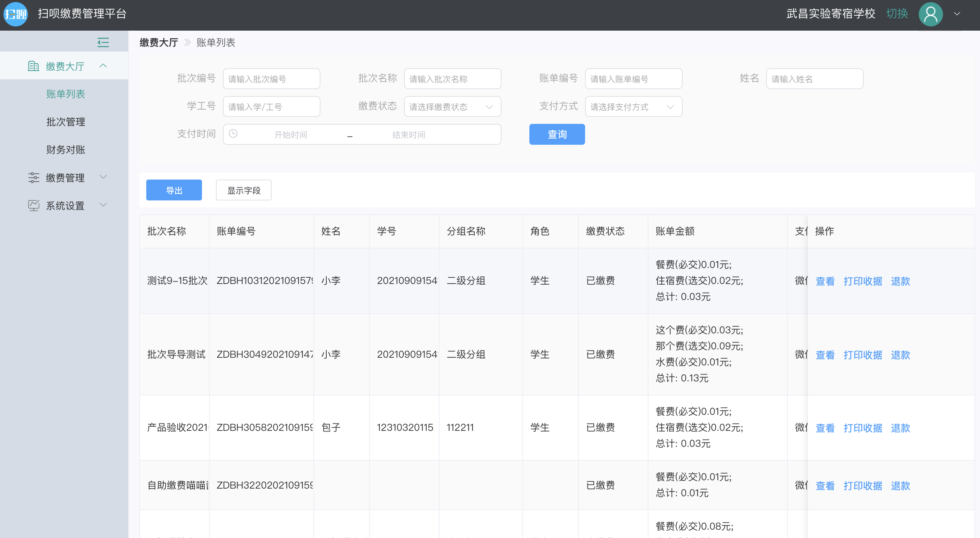Expand the 缴费管理 menu chevron

[x=103, y=177]
